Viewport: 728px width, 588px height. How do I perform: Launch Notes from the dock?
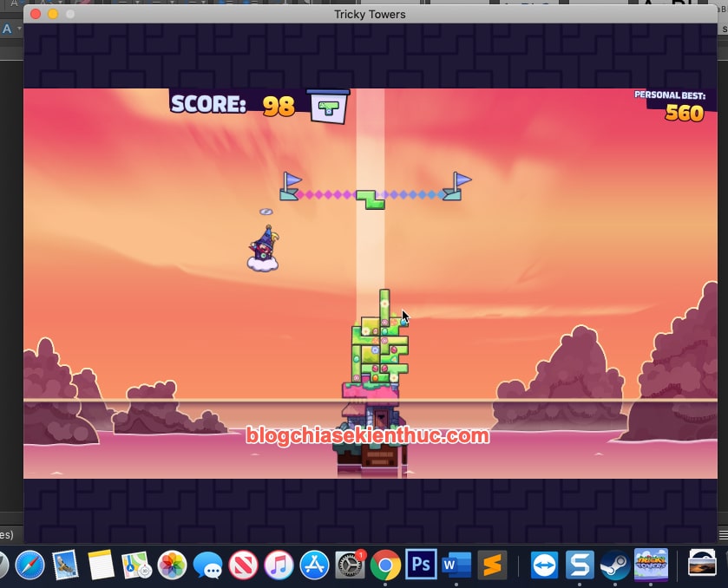tap(101, 565)
